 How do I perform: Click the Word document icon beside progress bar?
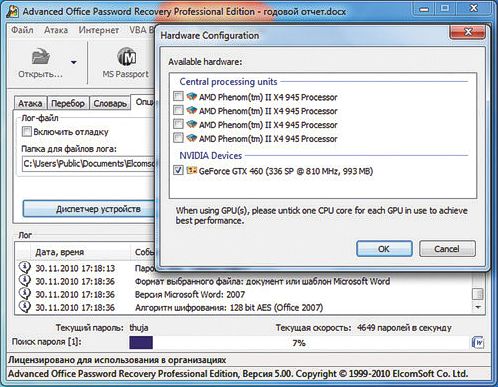(x=478, y=343)
